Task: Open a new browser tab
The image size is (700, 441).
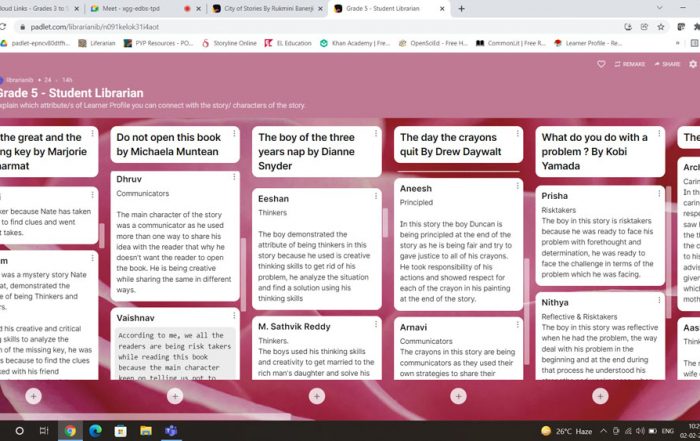Action: [462, 8]
